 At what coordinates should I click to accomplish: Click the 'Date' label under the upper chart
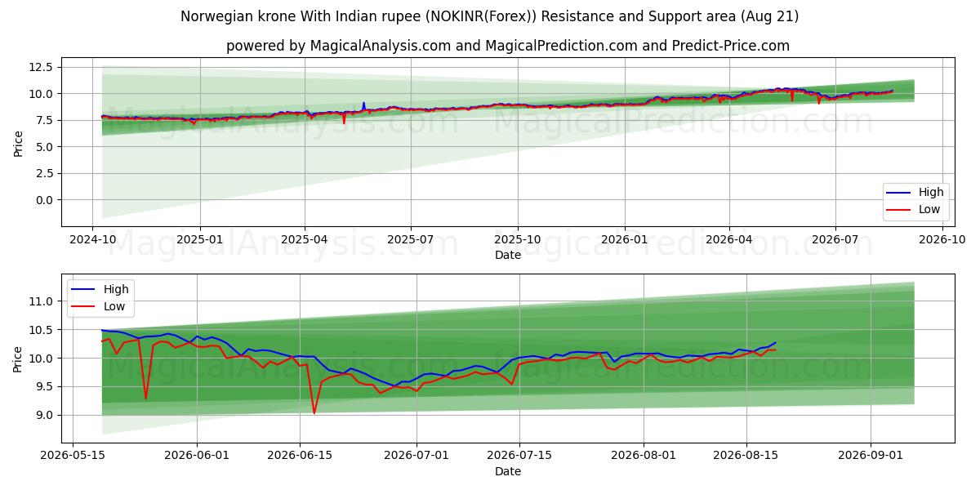tap(508, 255)
